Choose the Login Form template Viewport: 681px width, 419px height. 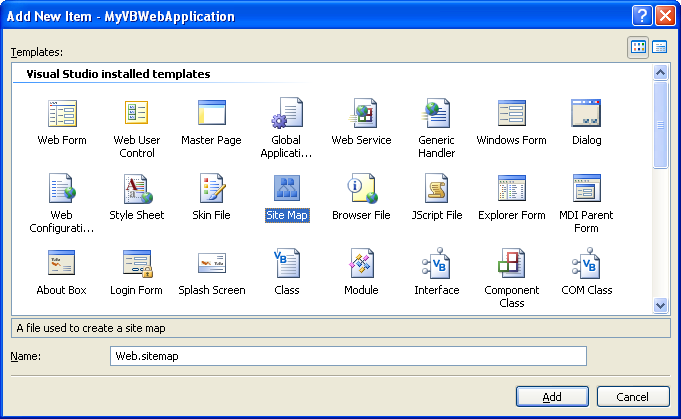[x=137, y=264]
